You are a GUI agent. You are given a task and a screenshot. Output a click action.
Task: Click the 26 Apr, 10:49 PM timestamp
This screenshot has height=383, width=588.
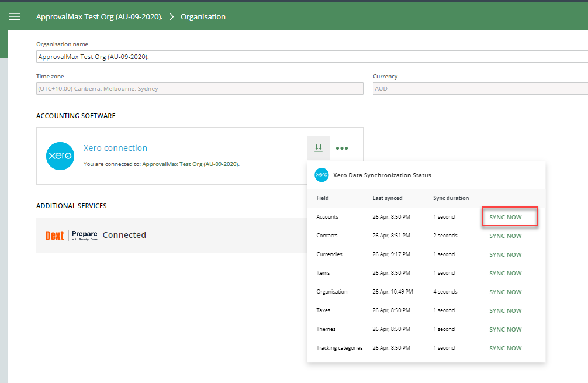pyautogui.click(x=393, y=292)
